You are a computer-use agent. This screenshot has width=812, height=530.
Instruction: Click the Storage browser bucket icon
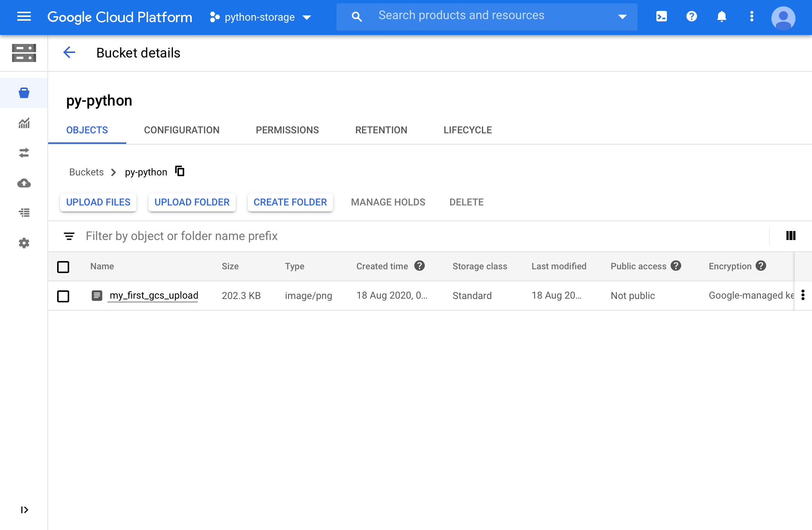click(24, 93)
